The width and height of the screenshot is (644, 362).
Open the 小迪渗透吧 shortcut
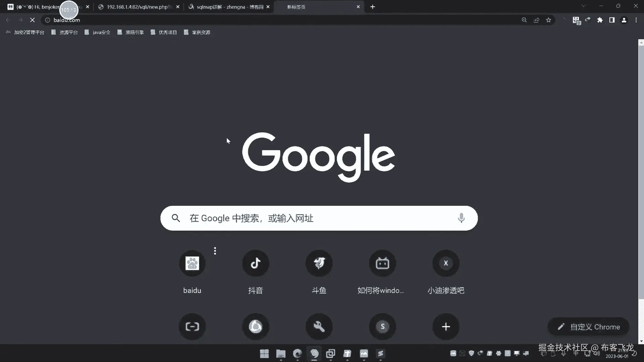(446, 263)
